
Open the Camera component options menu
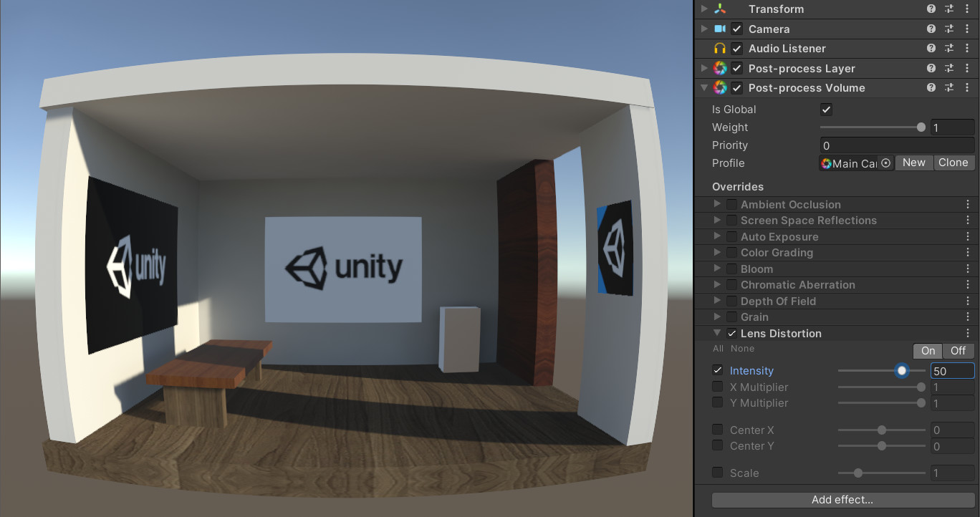click(968, 29)
